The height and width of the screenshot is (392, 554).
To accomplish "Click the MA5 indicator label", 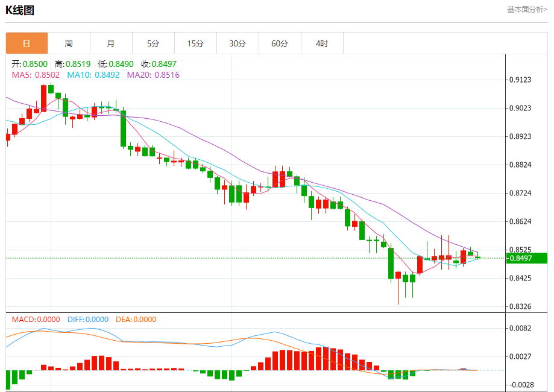I will 36,75.
